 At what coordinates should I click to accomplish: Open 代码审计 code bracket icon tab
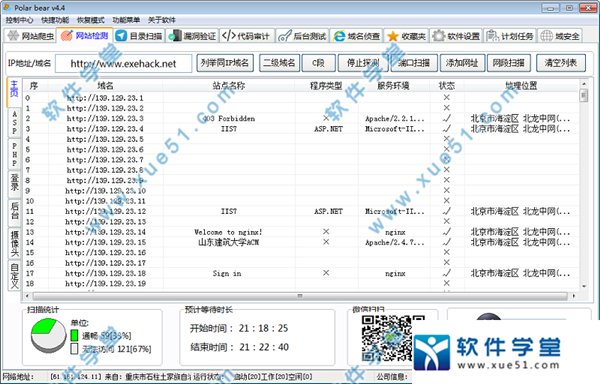point(228,36)
